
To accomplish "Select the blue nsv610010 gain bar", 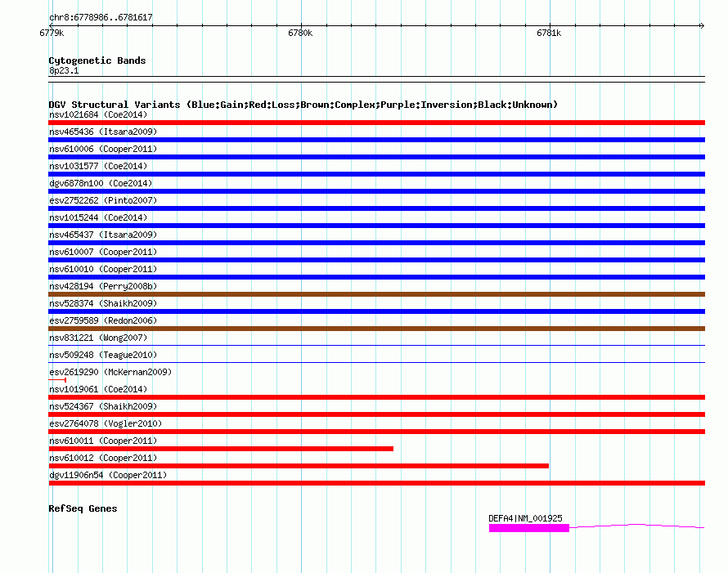I will click(x=376, y=277).
